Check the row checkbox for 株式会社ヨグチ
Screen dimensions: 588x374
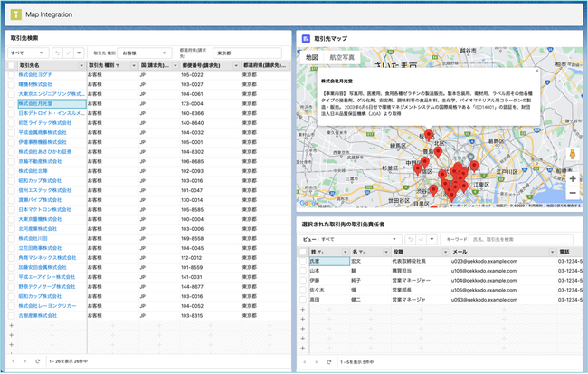pyautogui.click(x=11, y=75)
